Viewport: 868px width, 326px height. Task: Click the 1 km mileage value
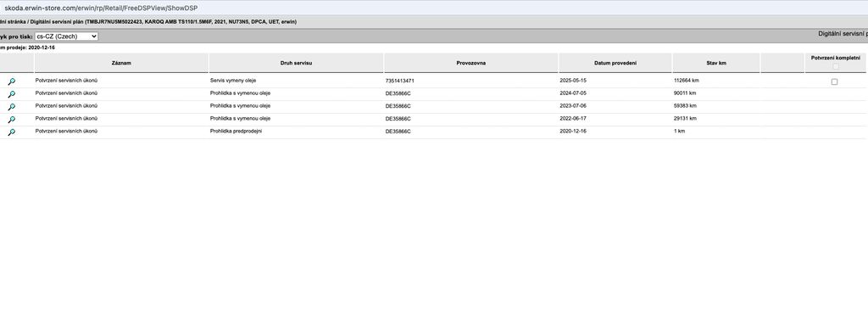click(679, 132)
